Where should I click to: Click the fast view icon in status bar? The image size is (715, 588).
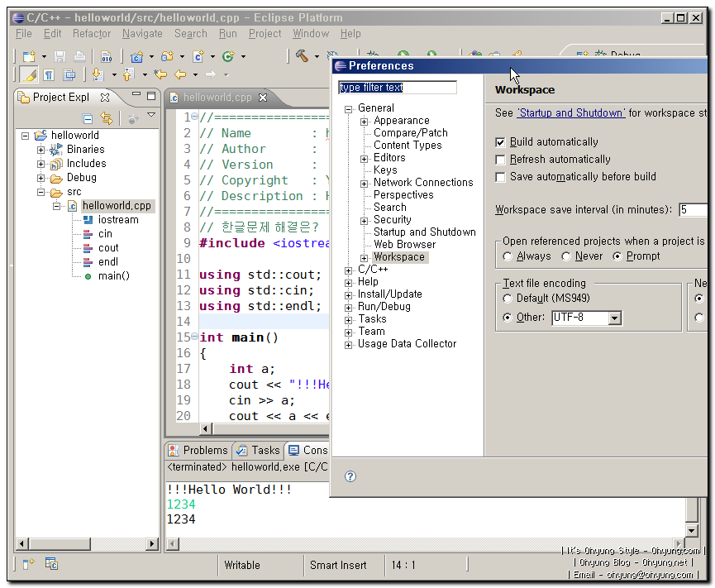click(28, 564)
